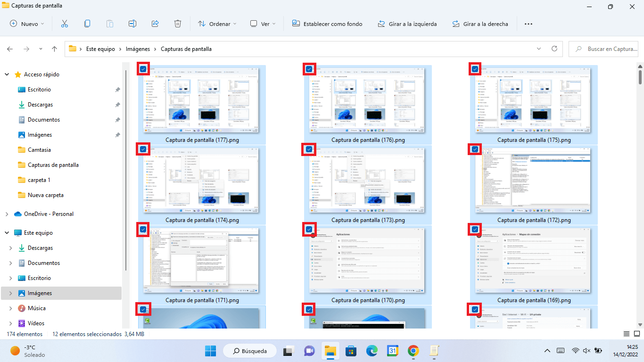The image size is (644, 362).
Task: Switch to large thumbnails view icon
Action: pyautogui.click(x=637, y=334)
